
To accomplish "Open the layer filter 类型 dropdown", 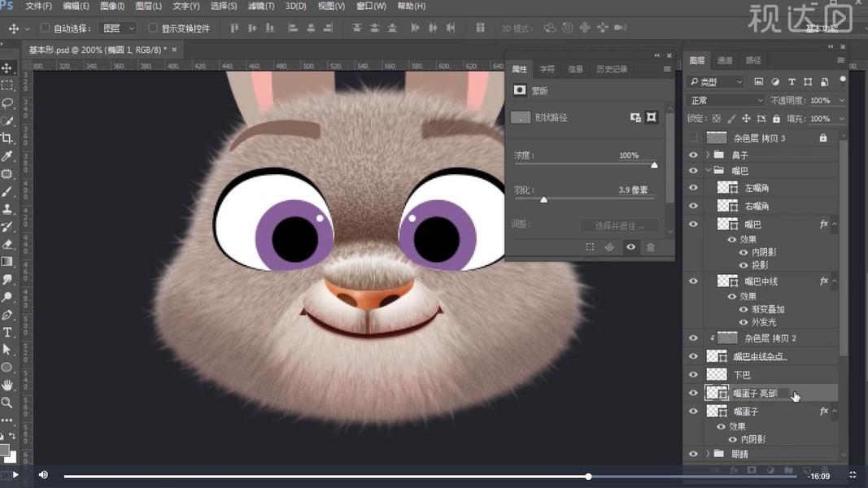I will pos(716,82).
